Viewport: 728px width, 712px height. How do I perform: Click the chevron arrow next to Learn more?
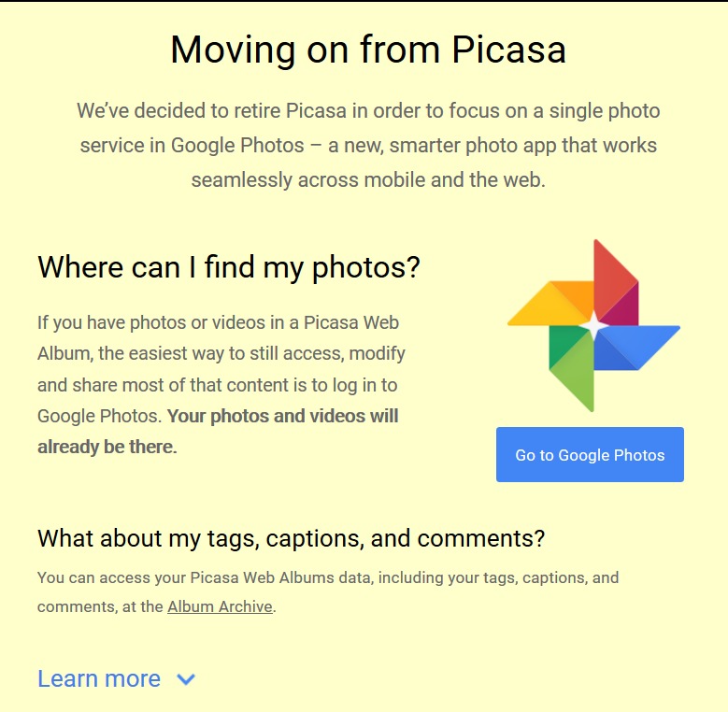tap(186, 679)
